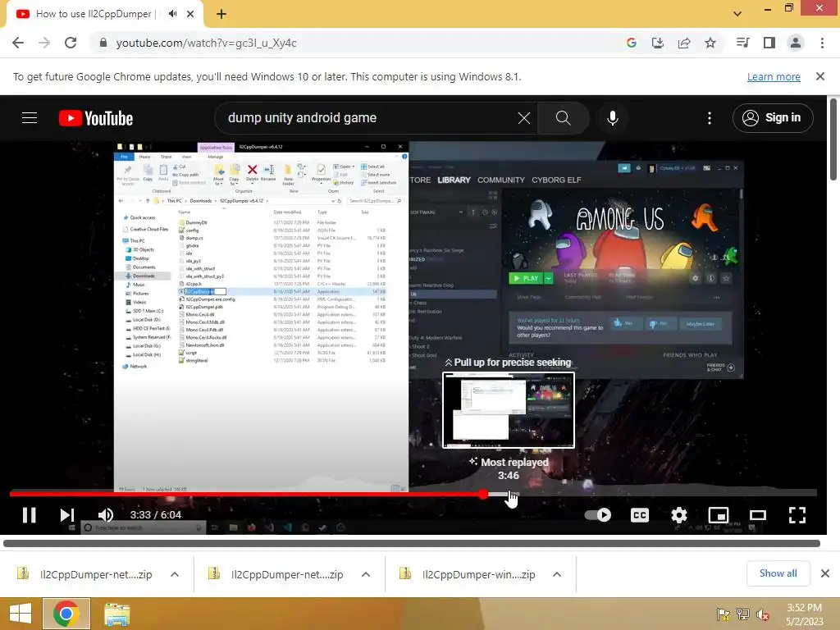Click the network tray icon
This screenshot has width=840, height=630.
click(743, 614)
